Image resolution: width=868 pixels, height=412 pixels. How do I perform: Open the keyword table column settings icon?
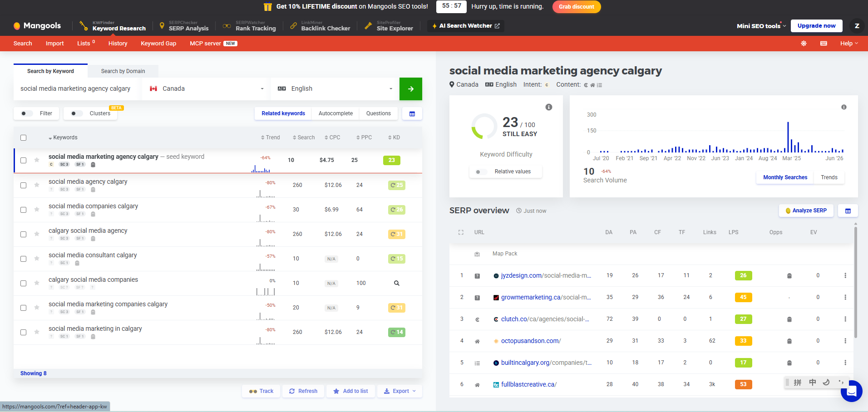click(412, 113)
